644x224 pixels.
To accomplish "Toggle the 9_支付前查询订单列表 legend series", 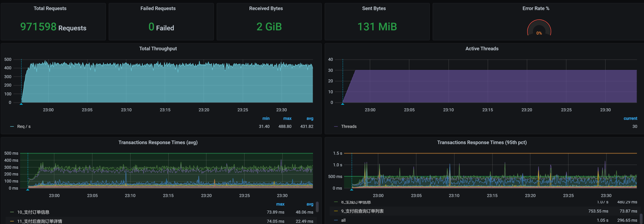I will pyautogui.click(x=362, y=211).
